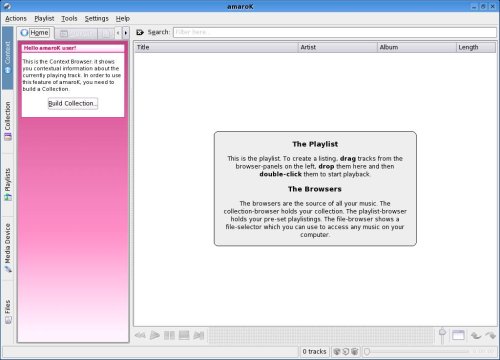Sort playlist by Length column header

point(476,47)
